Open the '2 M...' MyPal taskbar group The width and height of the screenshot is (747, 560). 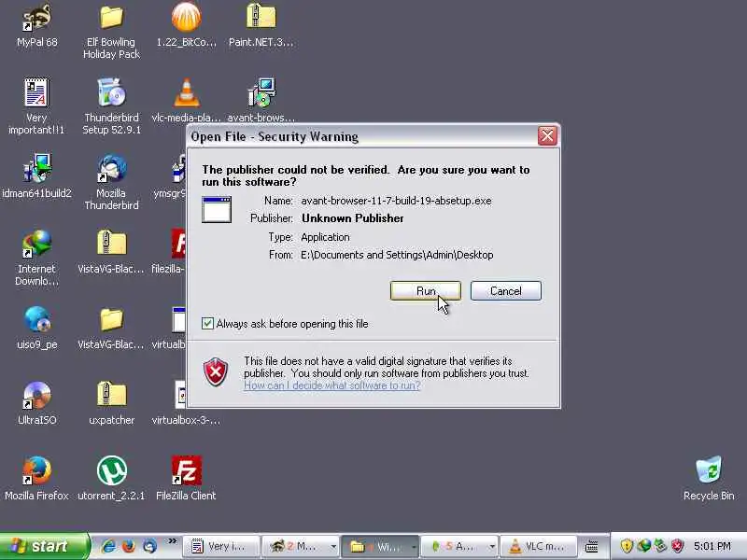301,547
